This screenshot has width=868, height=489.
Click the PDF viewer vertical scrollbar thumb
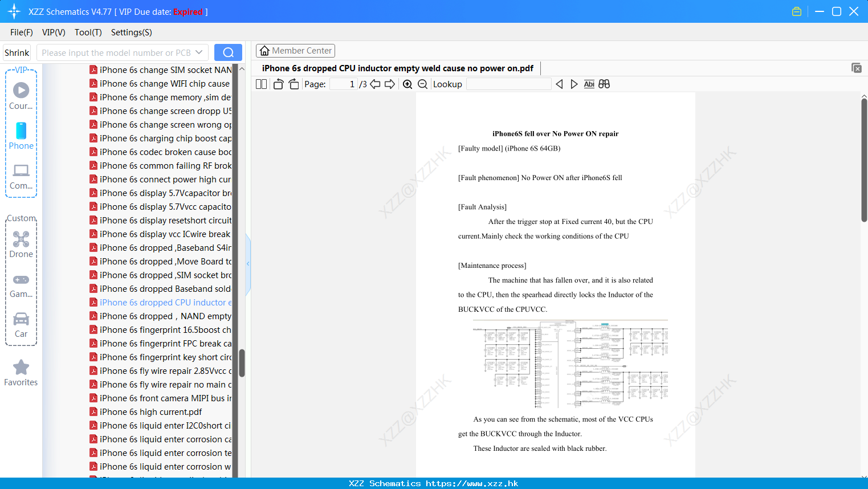864,160
